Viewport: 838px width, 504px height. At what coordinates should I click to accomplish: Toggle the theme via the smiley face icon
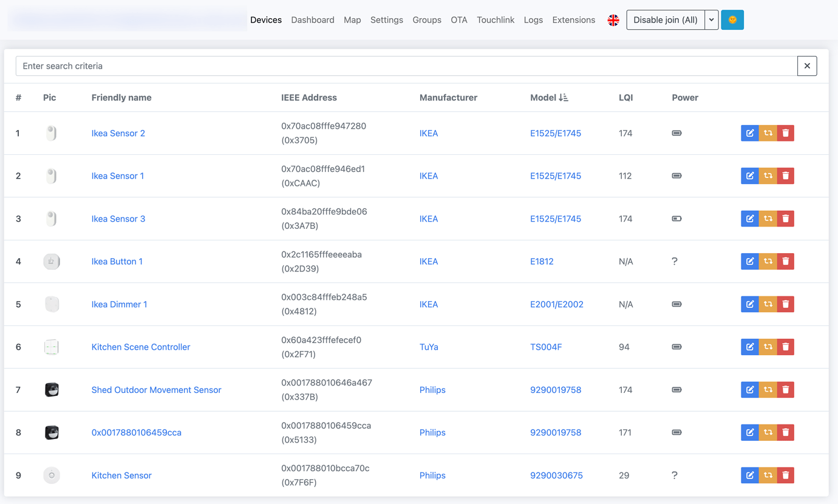(x=732, y=19)
